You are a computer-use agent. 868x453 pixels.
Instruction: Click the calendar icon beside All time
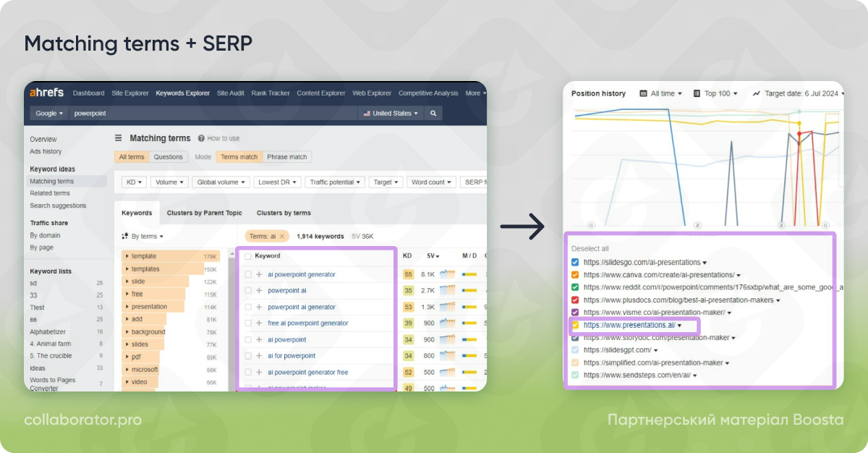coord(644,93)
